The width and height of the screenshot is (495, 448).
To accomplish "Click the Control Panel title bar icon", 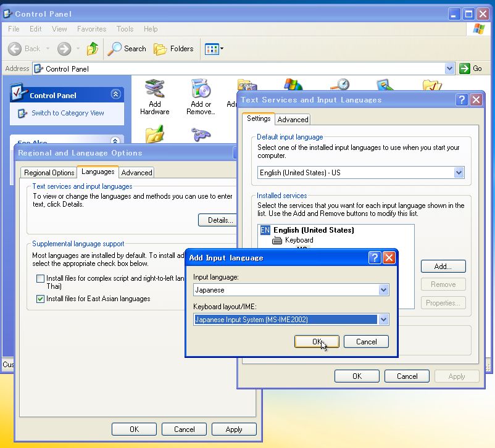I will (x=7, y=14).
